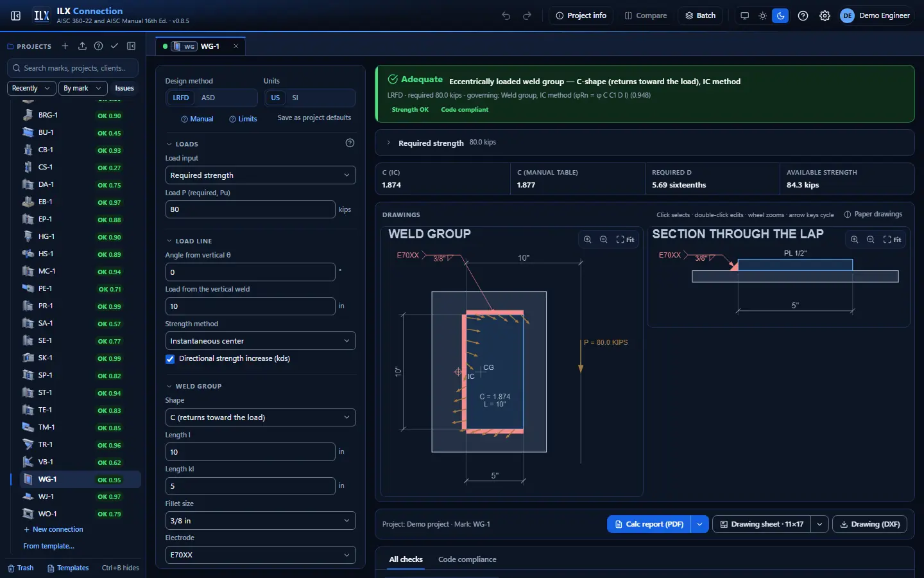The width and height of the screenshot is (924, 578).
Task: Expand the Required strength row
Action: pos(644,143)
